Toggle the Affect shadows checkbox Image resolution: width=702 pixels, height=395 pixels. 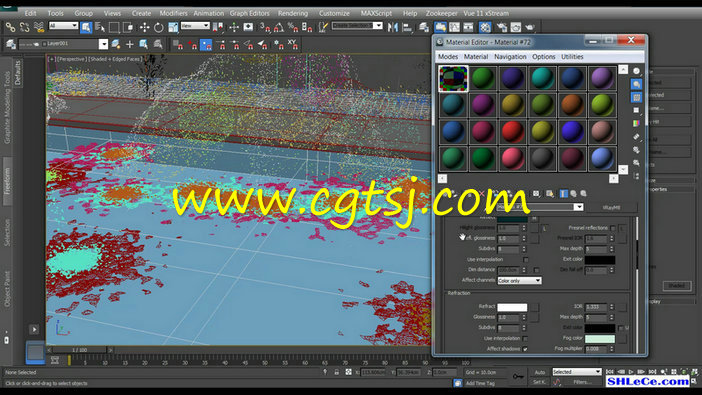coord(525,349)
